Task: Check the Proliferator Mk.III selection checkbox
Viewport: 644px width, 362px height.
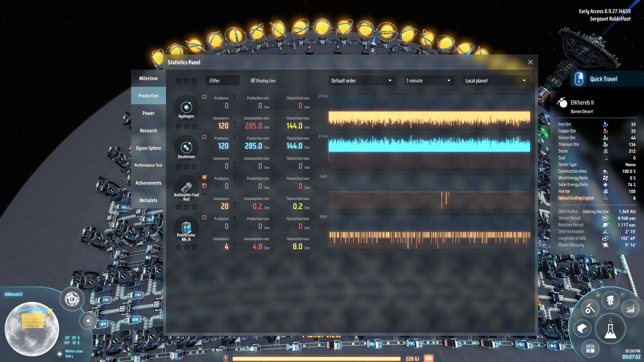Action: 205,217
